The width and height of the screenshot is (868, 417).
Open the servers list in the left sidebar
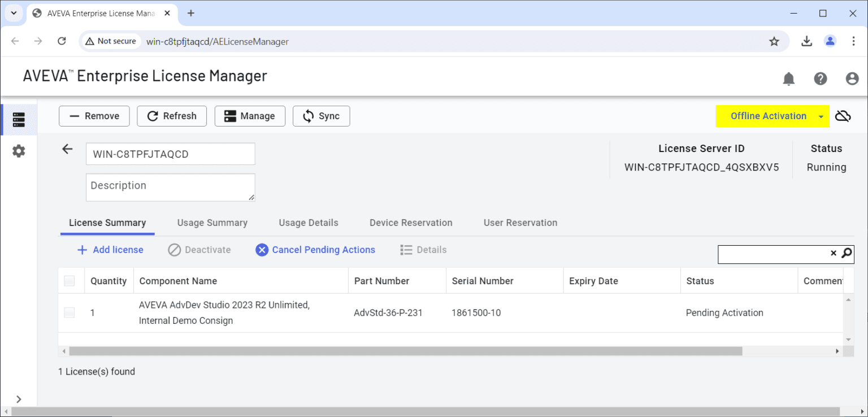tap(19, 119)
